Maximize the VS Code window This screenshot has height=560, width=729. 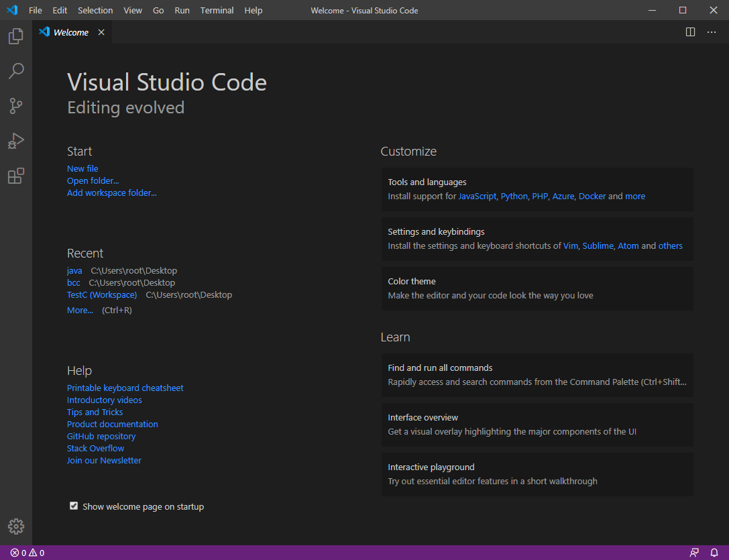[683, 10]
